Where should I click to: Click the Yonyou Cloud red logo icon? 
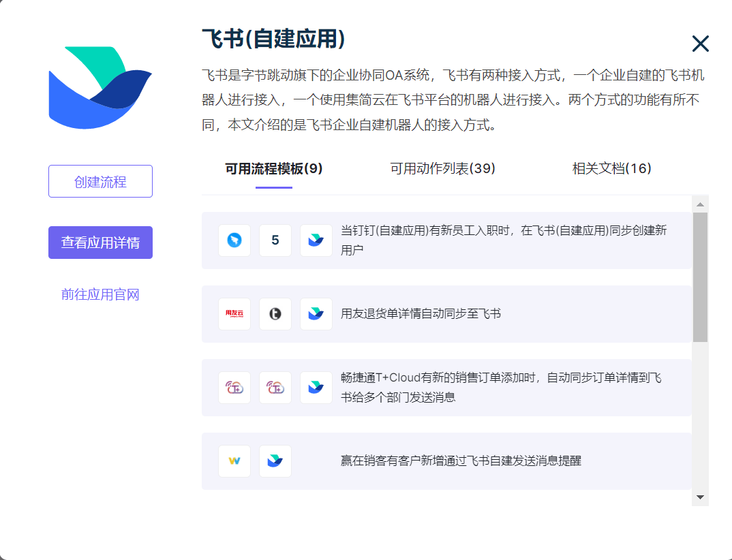(234, 314)
